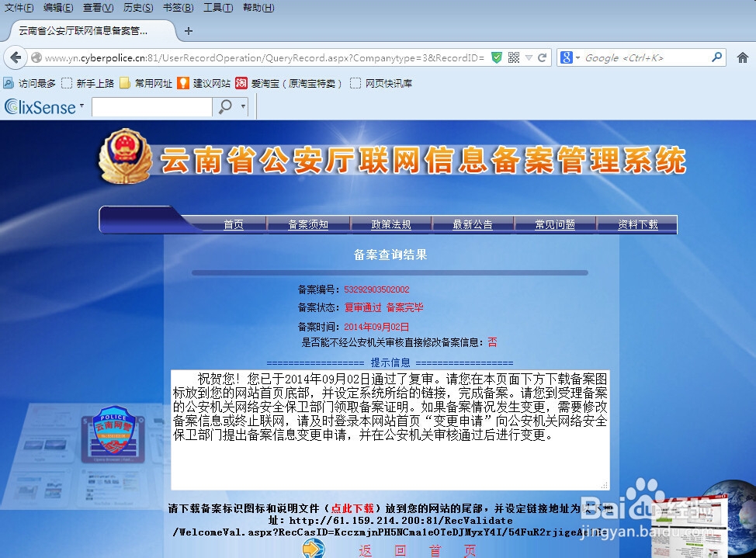Click the QR-code grid icon in address bar

[x=514, y=57]
